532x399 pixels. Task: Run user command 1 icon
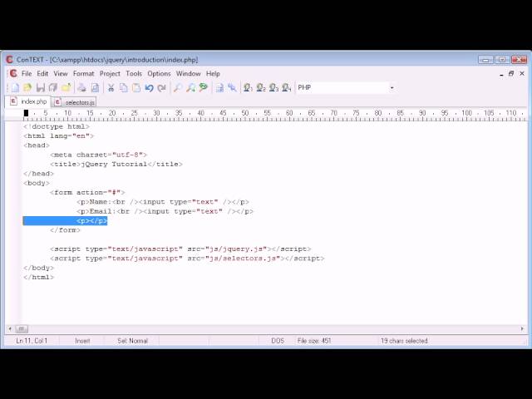click(248, 88)
